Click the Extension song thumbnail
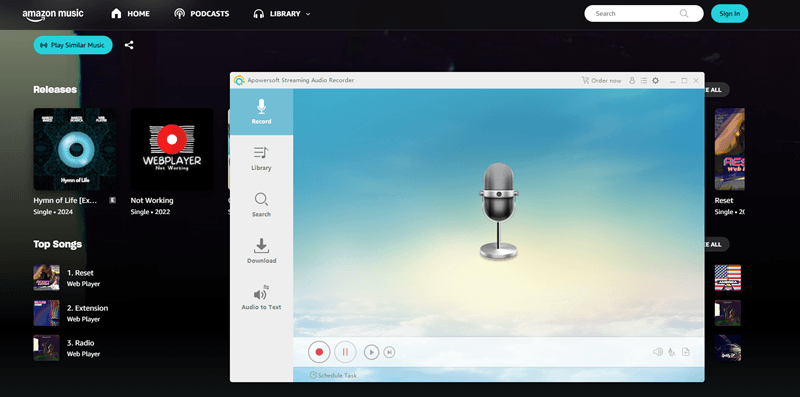 [x=46, y=313]
